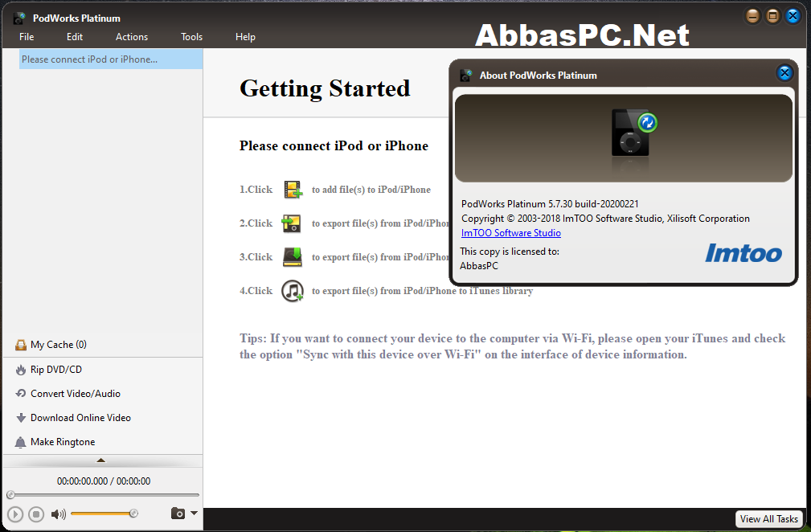
Task: Expand the snapshot dropdown arrow
Action: click(194, 514)
